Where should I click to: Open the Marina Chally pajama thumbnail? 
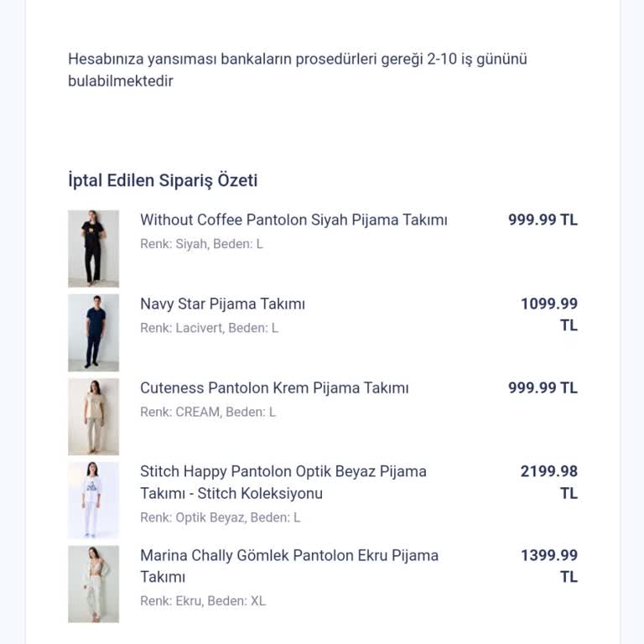point(93,584)
